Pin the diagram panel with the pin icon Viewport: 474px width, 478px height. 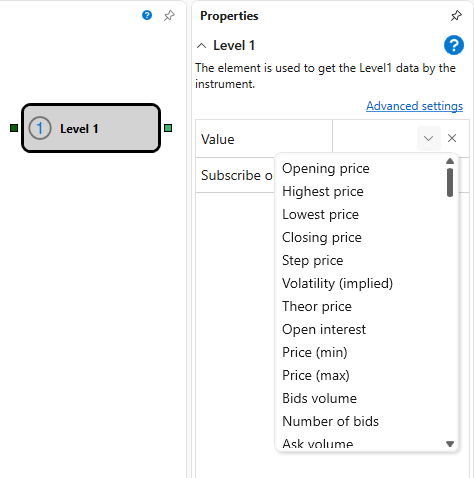click(x=169, y=15)
